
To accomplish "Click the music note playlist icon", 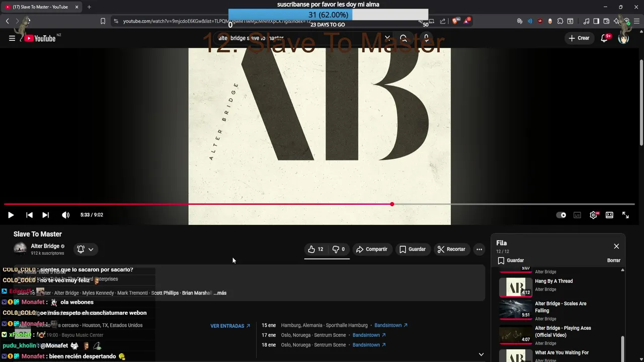I will (x=586, y=21).
